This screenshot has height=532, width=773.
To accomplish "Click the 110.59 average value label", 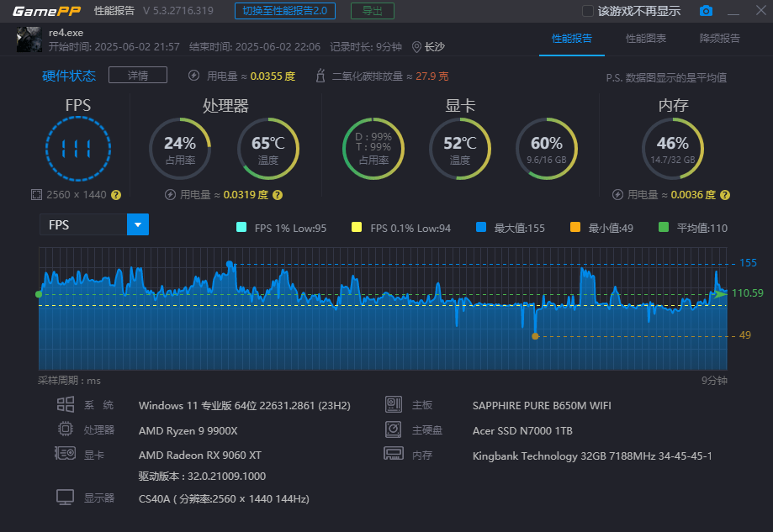I will tap(748, 293).
